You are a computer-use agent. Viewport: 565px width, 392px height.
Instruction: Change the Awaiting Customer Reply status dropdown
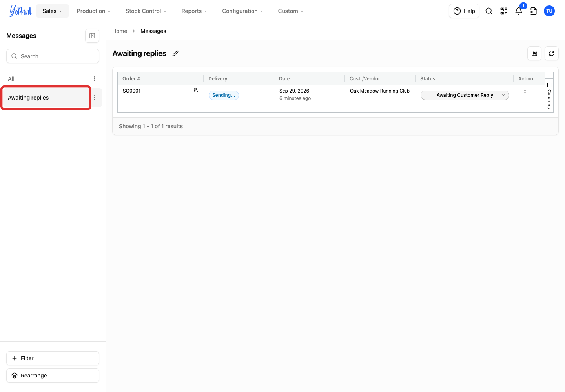point(465,95)
